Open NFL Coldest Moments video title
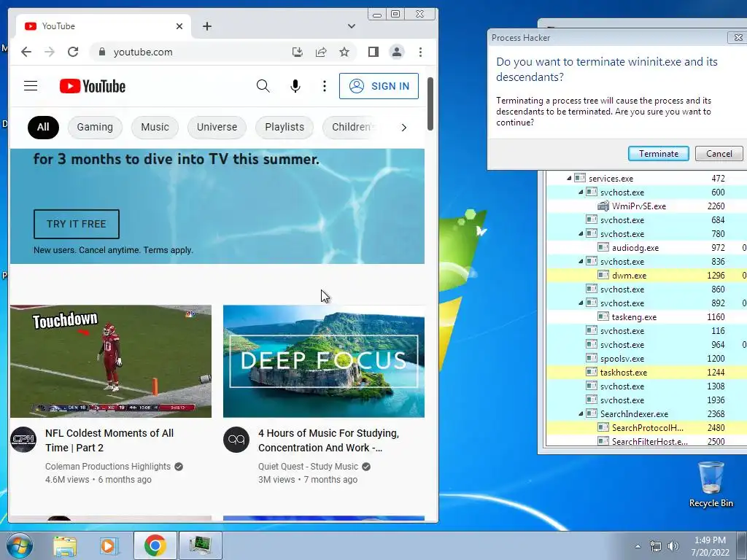 pos(109,440)
